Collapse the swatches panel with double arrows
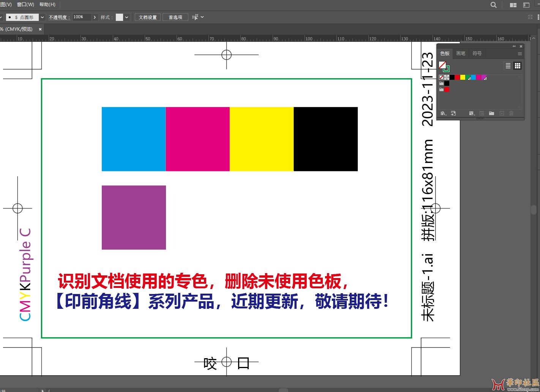 (x=514, y=46)
